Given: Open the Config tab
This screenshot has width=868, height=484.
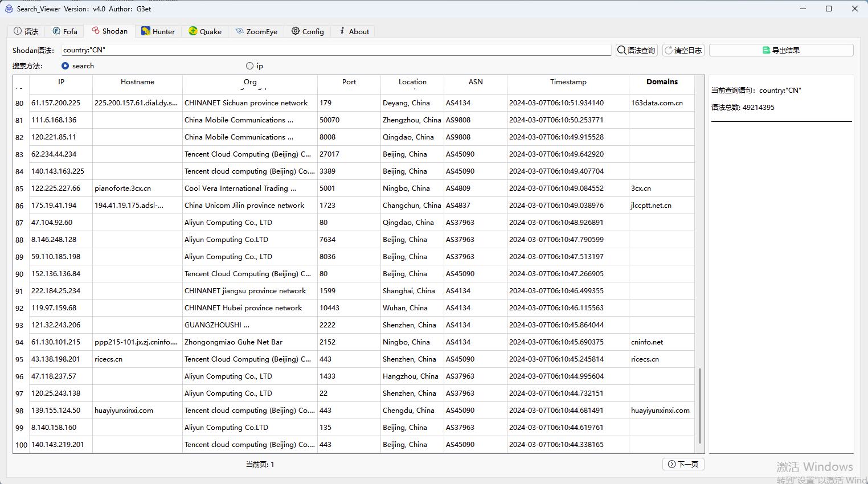Looking at the screenshot, I should 308,31.
